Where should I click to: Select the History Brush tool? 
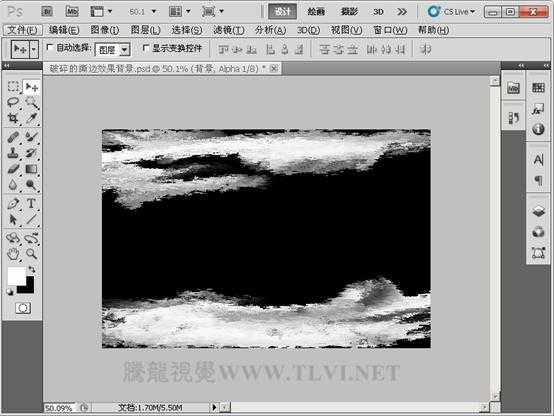(32, 153)
